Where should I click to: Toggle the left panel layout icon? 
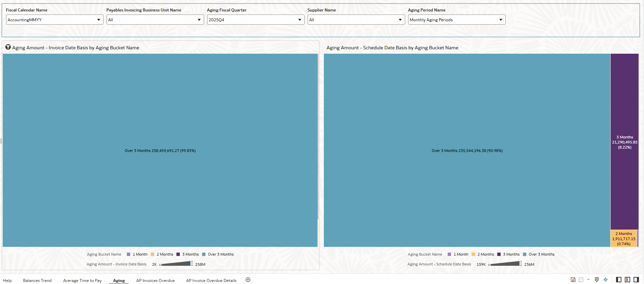(x=619, y=280)
